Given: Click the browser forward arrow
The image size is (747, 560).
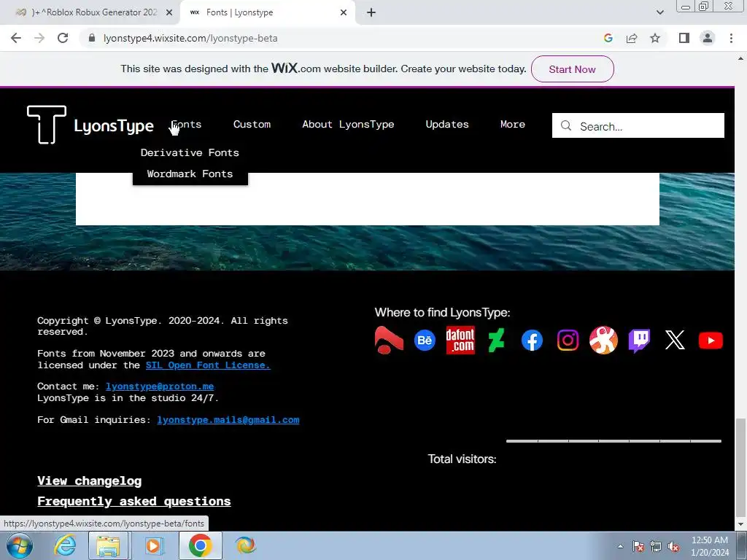Looking at the screenshot, I should point(39,38).
